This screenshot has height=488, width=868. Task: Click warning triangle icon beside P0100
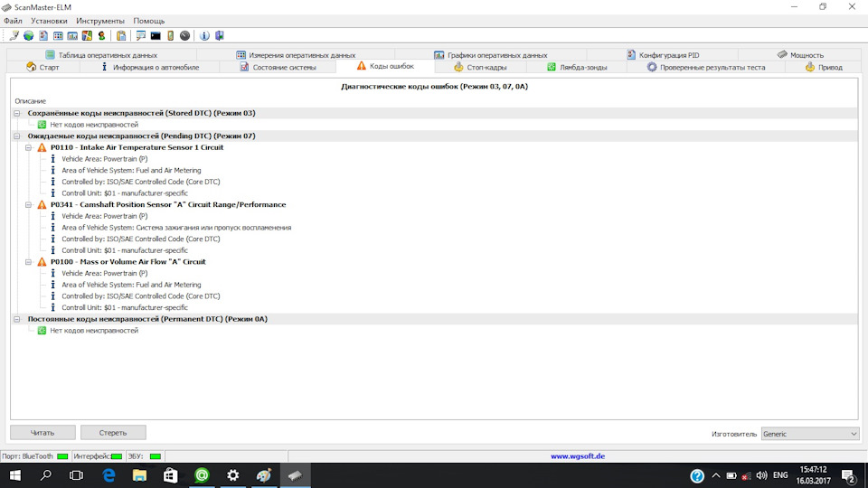(42, 262)
